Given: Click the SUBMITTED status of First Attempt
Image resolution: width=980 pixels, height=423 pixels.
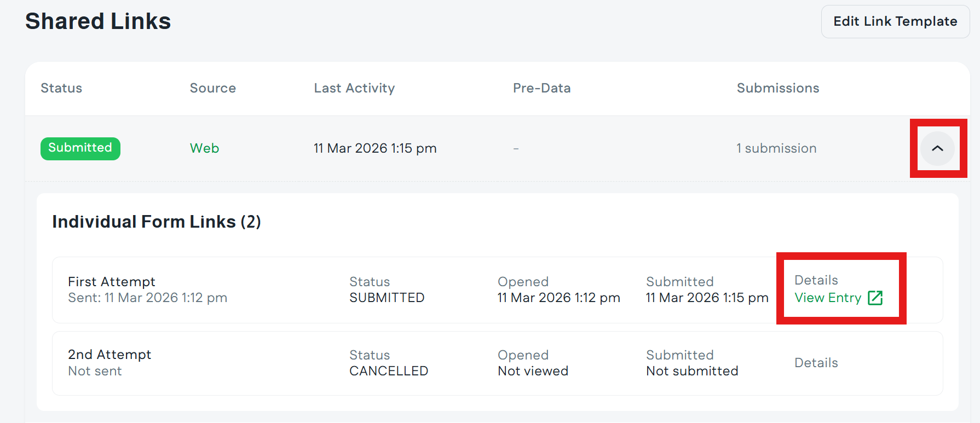Looking at the screenshot, I should (x=387, y=298).
